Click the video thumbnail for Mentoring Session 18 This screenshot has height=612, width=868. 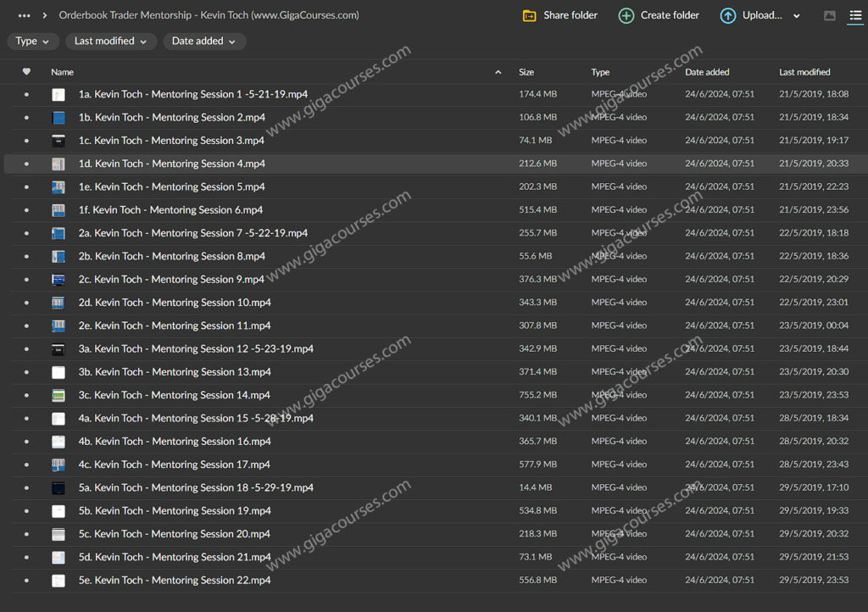pos(58,487)
